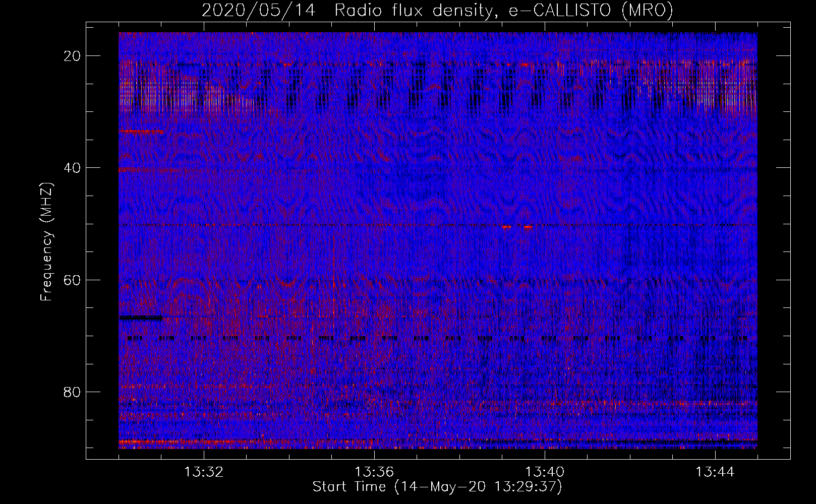816x504 pixels.
Task: Click the '13:40' time tick label
Action: pyautogui.click(x=545, y=472)
